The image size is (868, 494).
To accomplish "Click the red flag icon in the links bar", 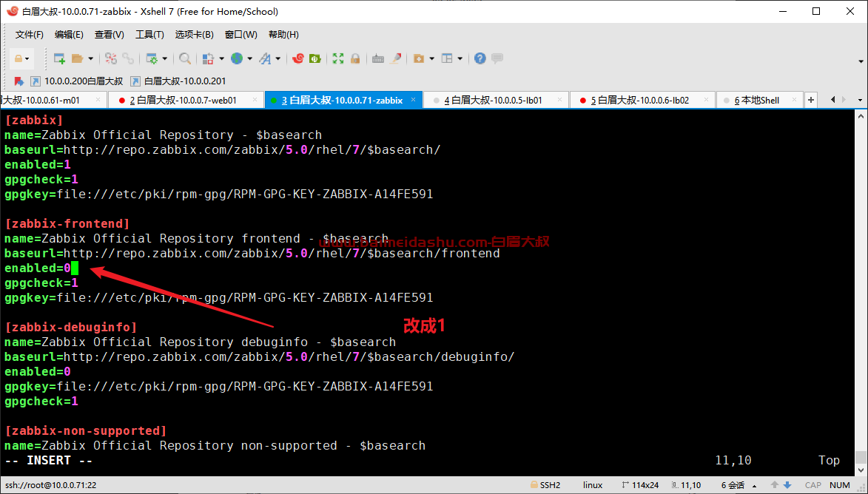I will coord(18,81).
